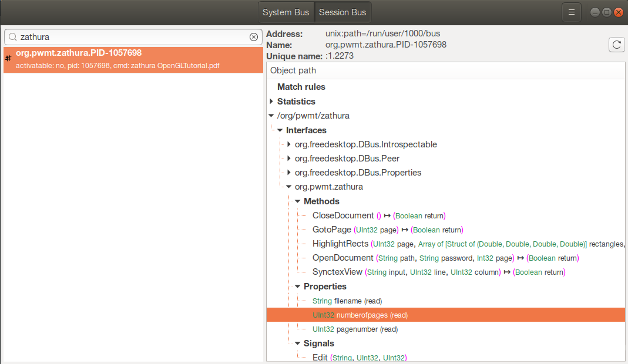Click the hash icon beside org.pwmt.zathura.PID-1057698
This screenshot has width=628, height=364.
tap(8, 58)
